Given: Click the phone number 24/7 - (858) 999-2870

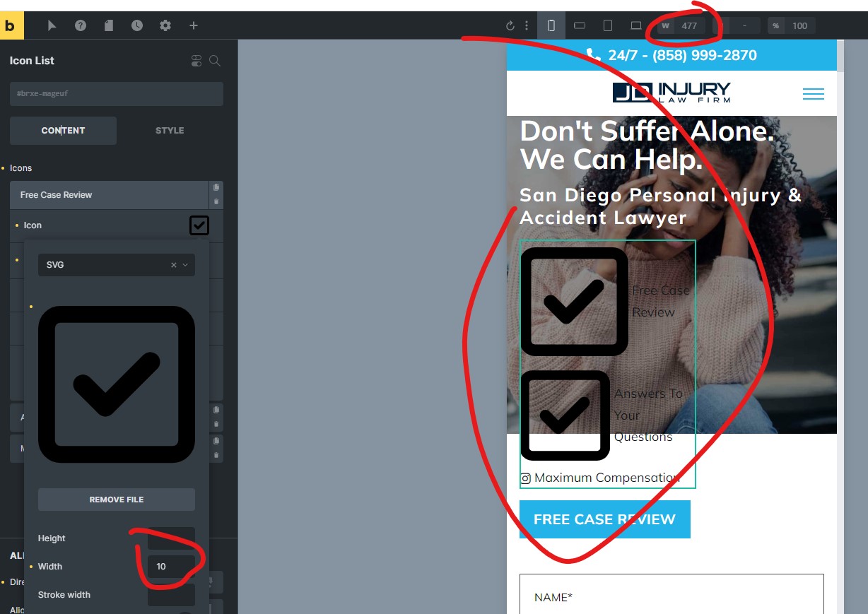Looking at the screenshot, I should tap(682, 55).
